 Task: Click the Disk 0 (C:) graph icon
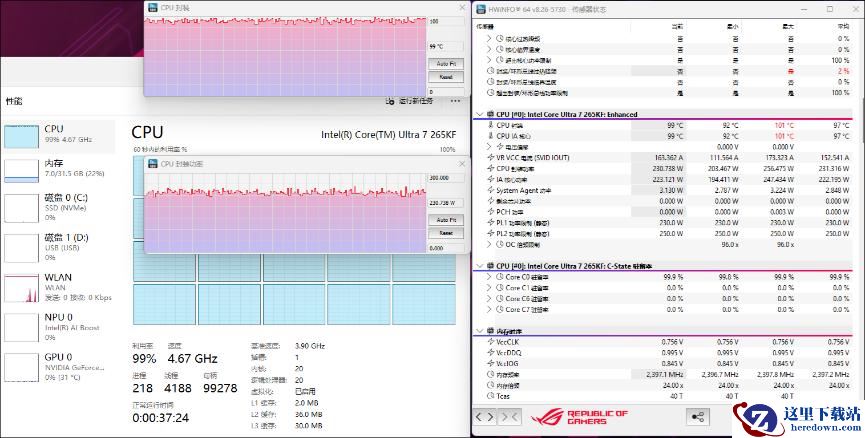22,208
